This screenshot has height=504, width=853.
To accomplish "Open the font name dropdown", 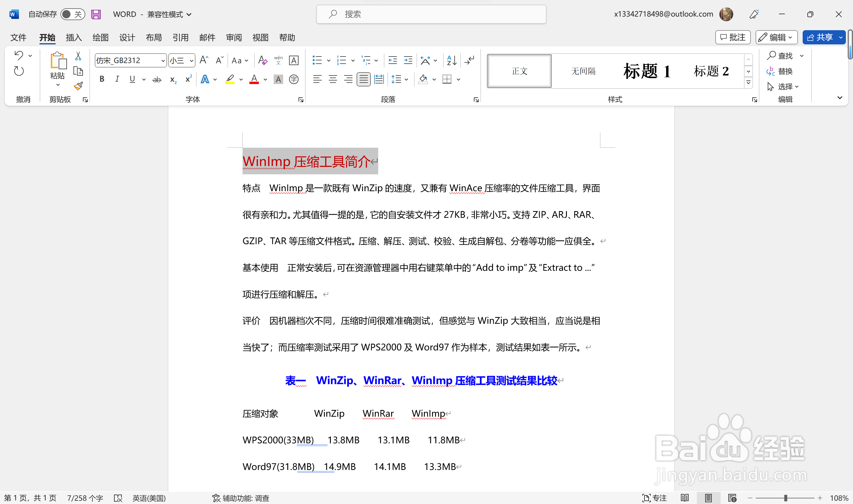I will [x=163, y=61].
